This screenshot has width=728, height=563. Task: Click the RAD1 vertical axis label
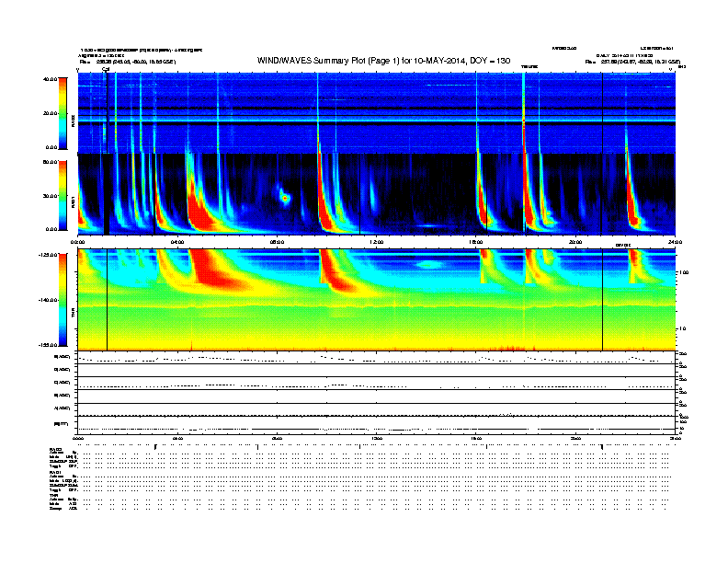point(73,201)
